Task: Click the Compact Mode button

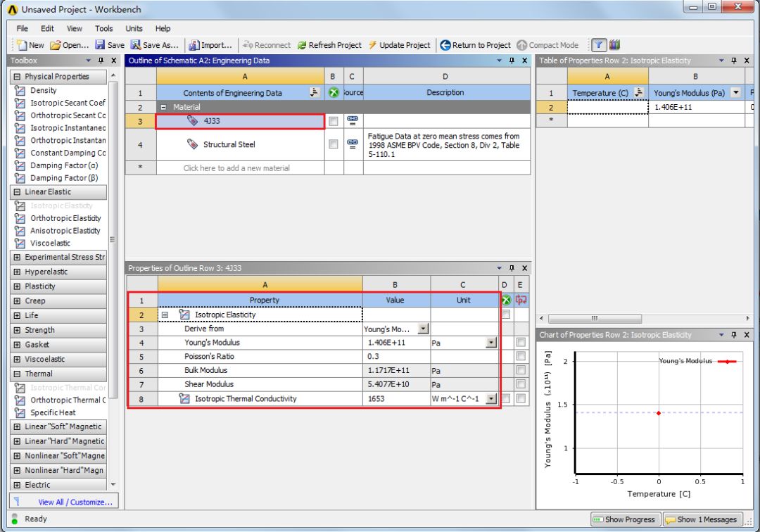Action: tap(547, 45)
